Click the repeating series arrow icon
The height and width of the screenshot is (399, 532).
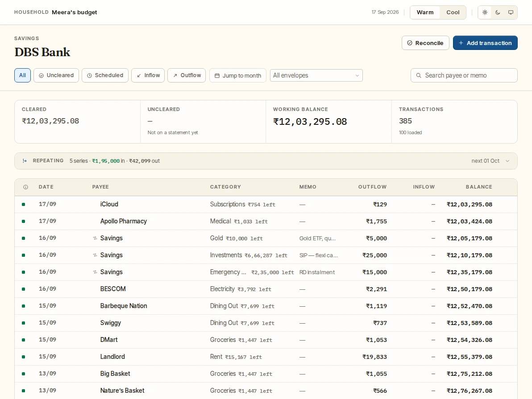[25, 161]
